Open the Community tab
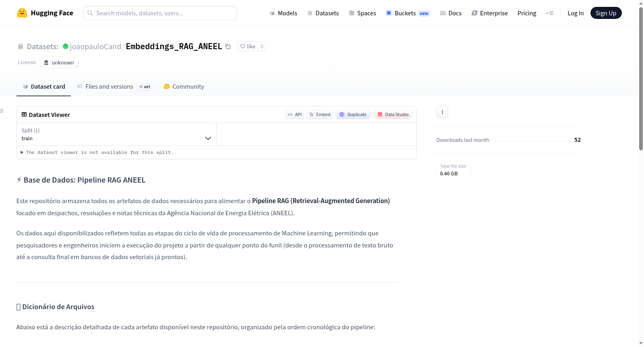This screenshot has width=644, height=347. 184,87
